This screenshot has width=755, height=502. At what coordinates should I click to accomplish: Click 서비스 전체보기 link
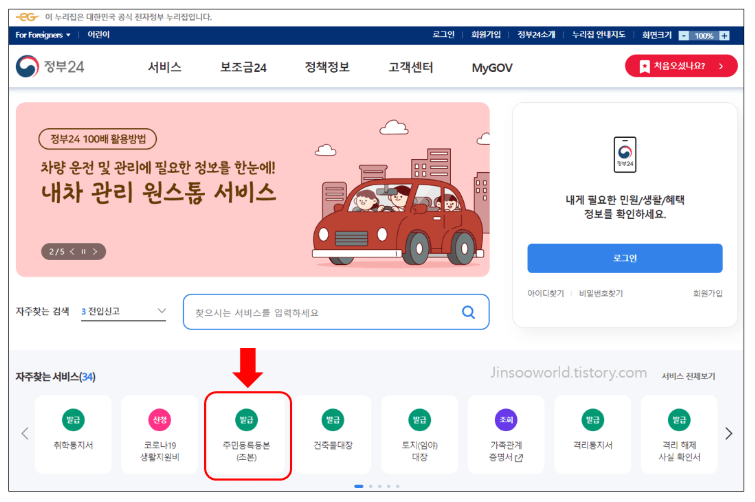[688, 376]
